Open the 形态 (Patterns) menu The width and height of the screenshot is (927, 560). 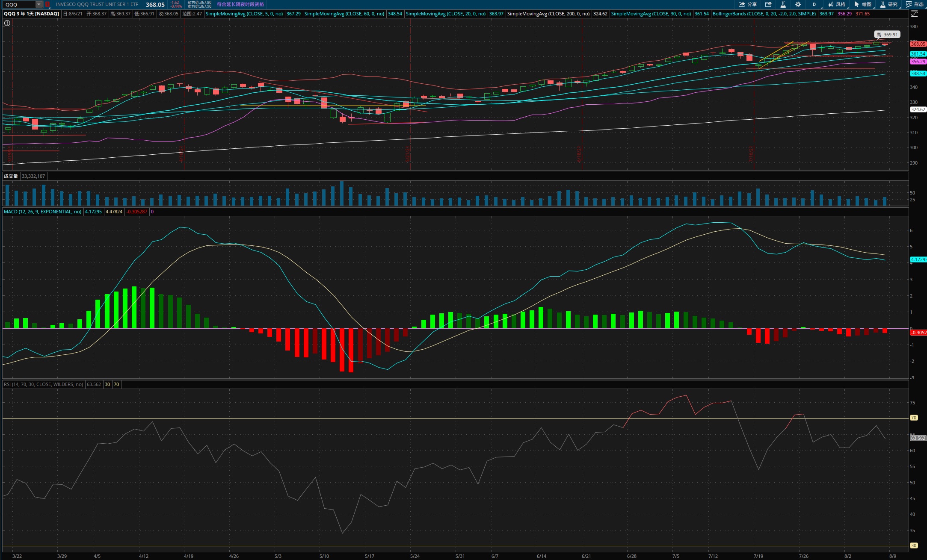point(915,4)
